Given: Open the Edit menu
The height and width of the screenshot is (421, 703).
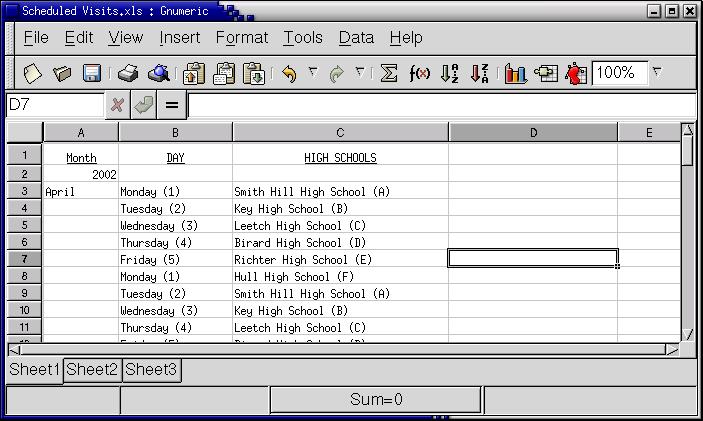Looking at the screenshot, I should click(79, 38).
